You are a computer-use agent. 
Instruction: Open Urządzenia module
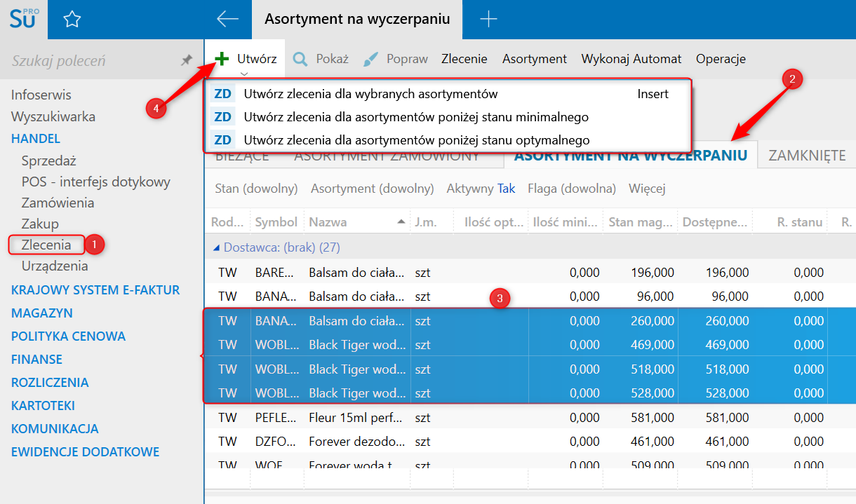(55, 266)
